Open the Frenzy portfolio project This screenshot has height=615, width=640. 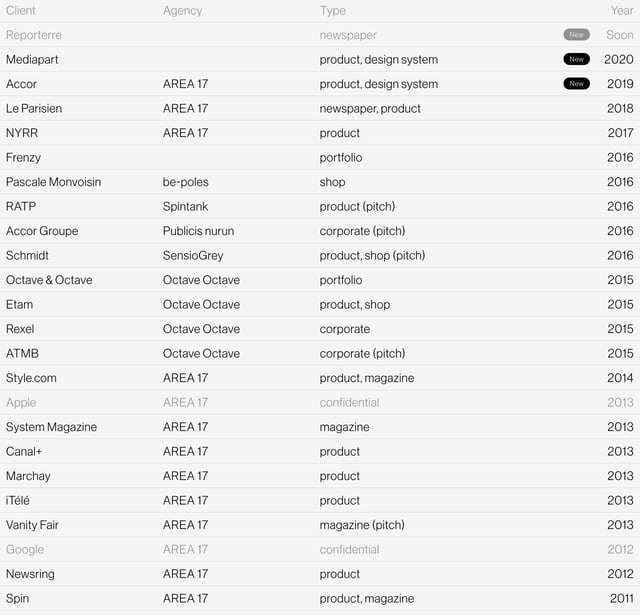point(24,157)
